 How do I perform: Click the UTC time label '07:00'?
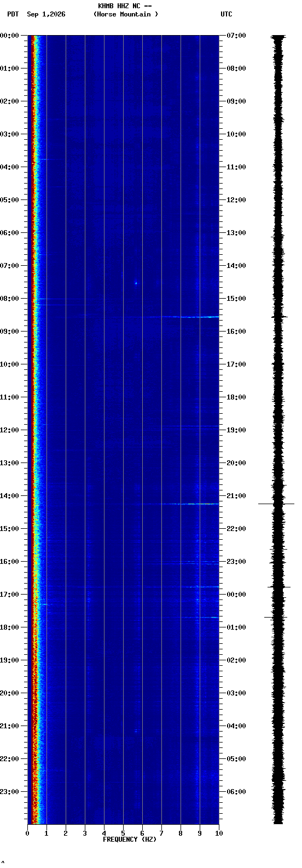236,36
